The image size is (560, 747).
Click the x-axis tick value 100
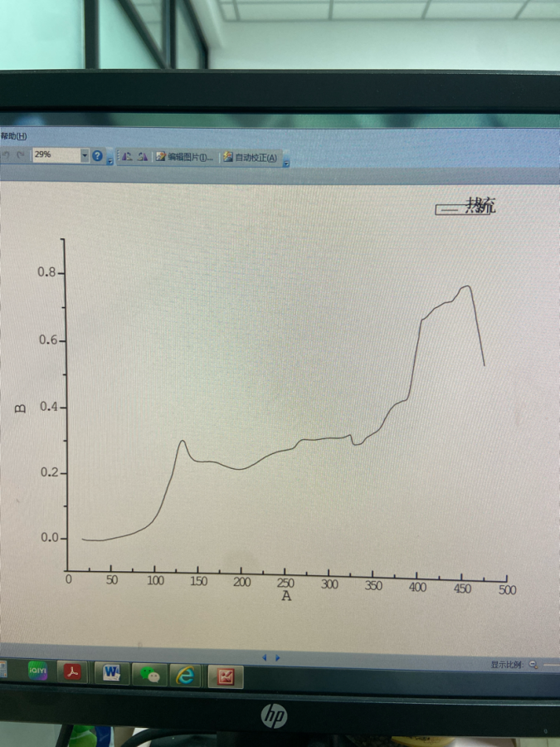(x=155, y=580)
